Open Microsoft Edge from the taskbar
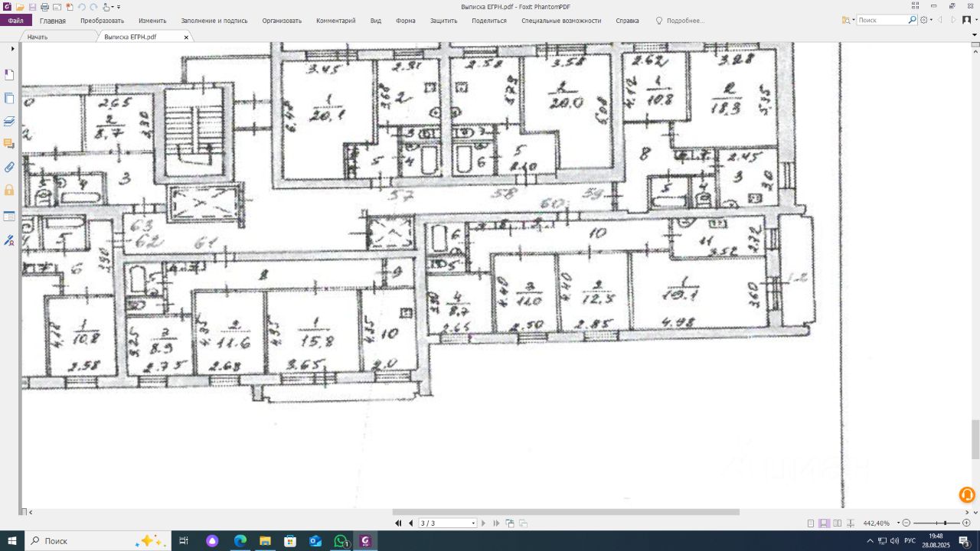Screen dimensions: 980x551 240,541
